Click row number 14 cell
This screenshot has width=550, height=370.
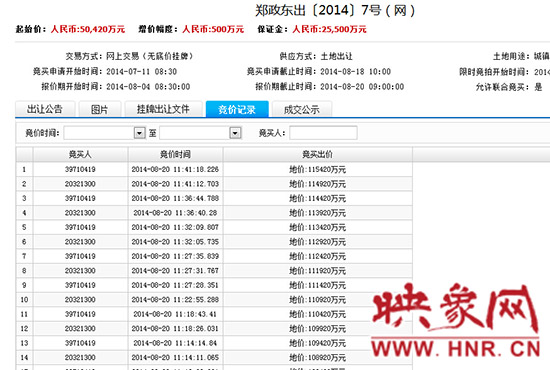(24, 358)
